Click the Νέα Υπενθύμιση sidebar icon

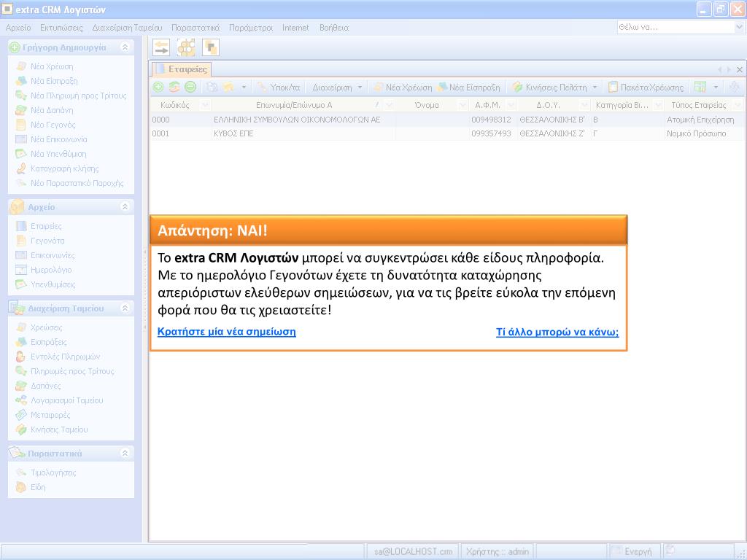coord(21,154)
